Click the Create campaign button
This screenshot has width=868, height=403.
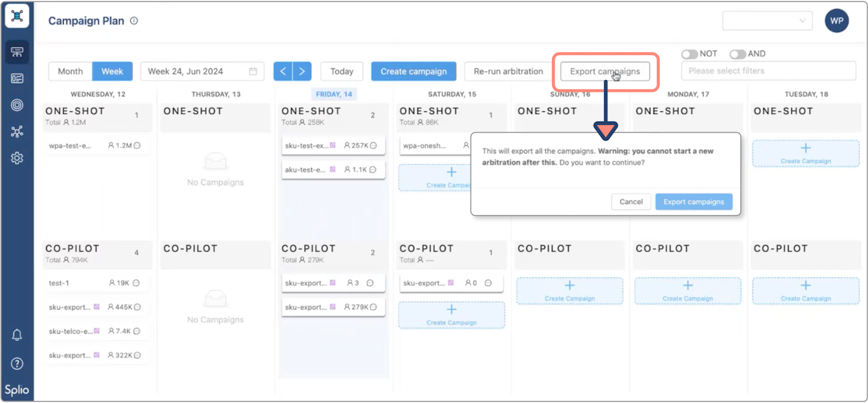(414, 71)
